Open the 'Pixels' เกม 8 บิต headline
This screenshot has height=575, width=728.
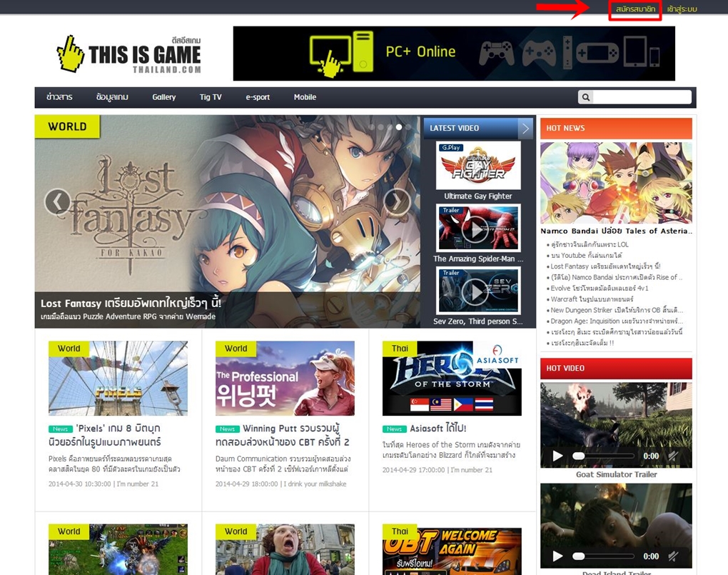(x=105, y=435)
